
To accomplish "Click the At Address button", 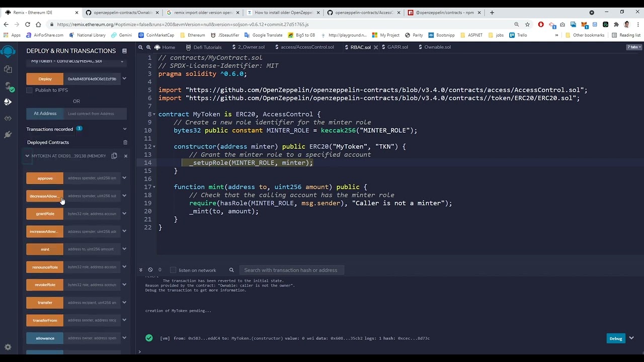I will (45, 114).
